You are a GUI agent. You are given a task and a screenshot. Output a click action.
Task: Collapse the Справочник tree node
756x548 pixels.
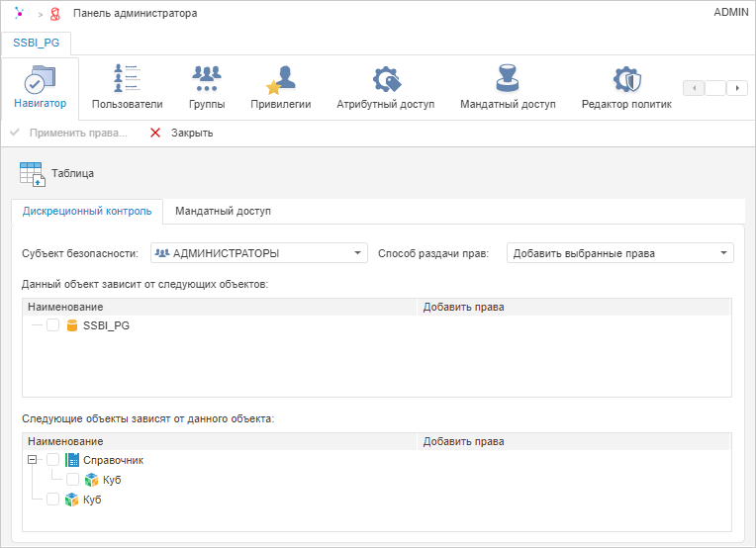click(33, 460)
